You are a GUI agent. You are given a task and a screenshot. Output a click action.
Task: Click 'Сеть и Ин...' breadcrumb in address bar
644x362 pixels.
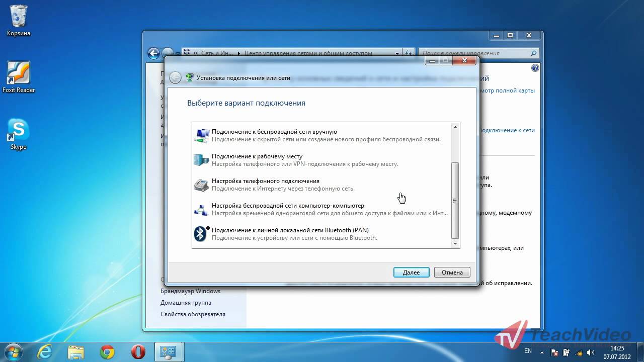click(x=217, y=53)
